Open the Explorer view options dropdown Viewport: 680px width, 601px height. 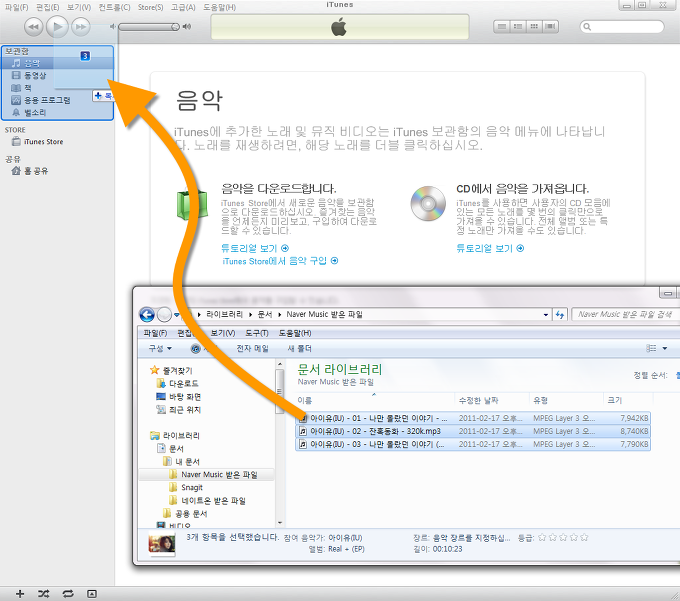point(665,349)
